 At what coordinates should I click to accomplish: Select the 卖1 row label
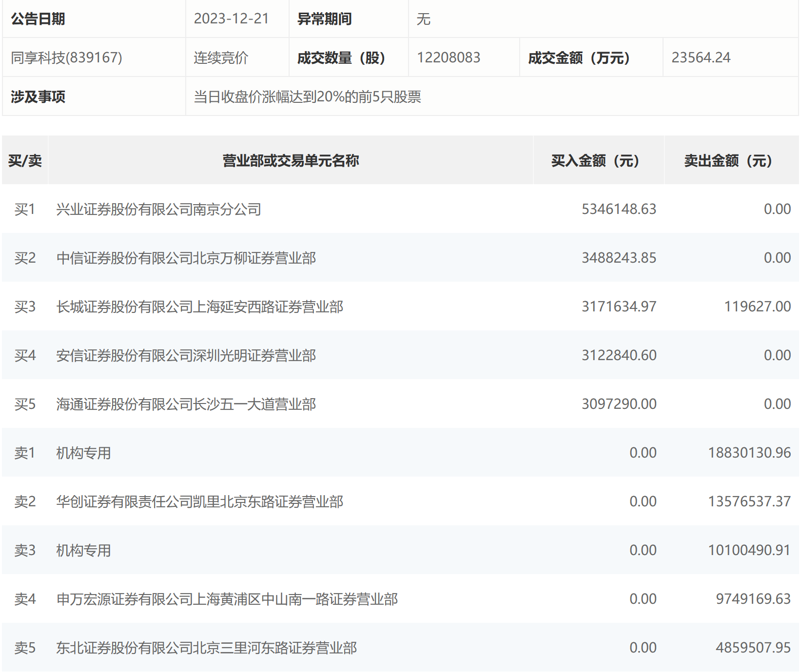point(25,453)
